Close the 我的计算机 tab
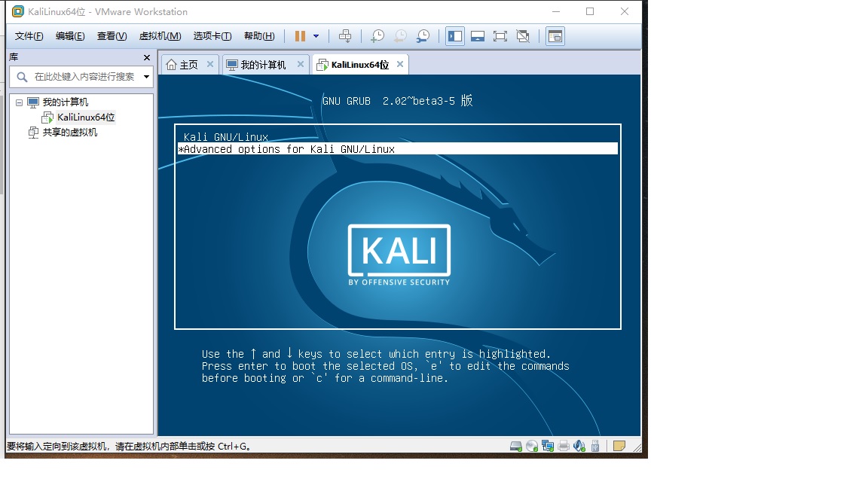868x488 pixels. [x=301, y=64]
